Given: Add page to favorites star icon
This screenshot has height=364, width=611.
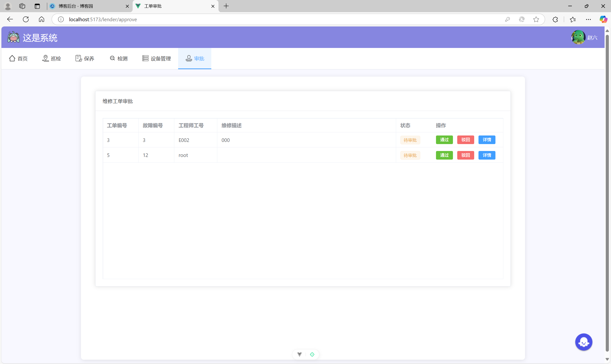Looking at the screenshot, I should click(x=536, y=19).
